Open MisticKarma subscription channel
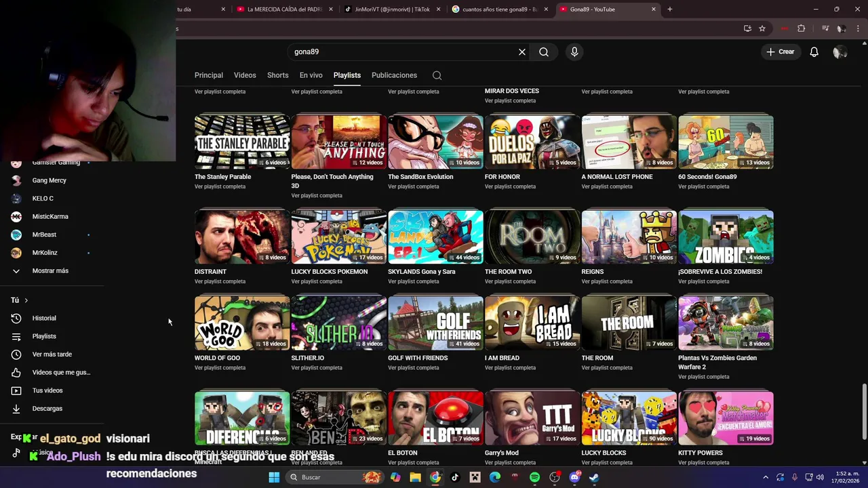This screenshot has width=868, height=488. [x=50, y=216]
